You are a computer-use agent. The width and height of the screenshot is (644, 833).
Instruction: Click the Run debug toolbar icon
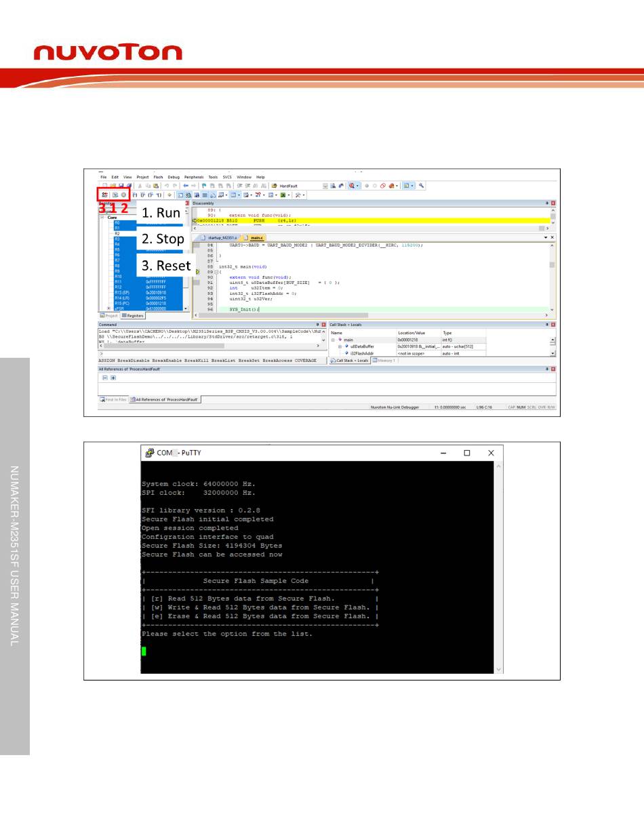[115, 195]
